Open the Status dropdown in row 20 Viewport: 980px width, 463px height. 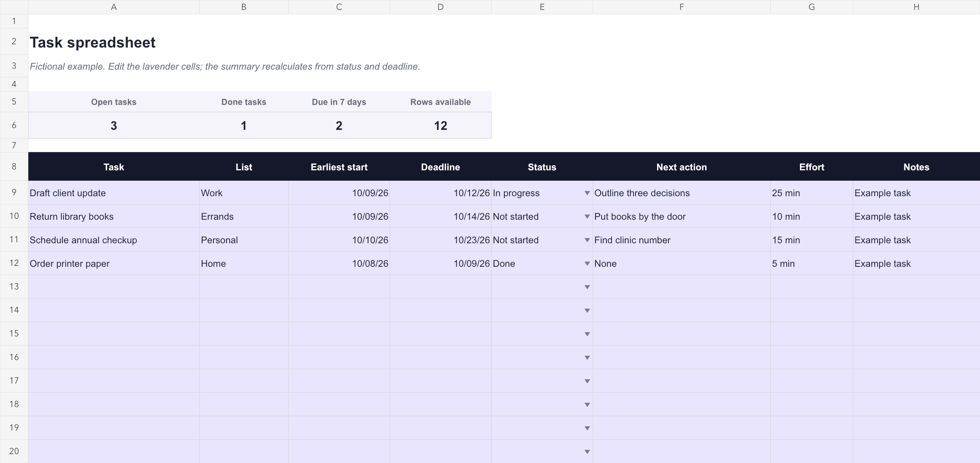[x=587, y=452]
